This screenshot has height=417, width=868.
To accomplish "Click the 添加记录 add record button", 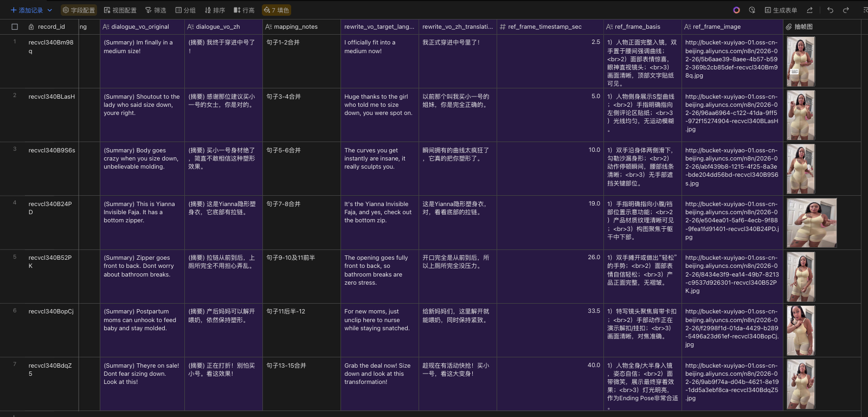I will pyautogui.click(x=27, y=10).
